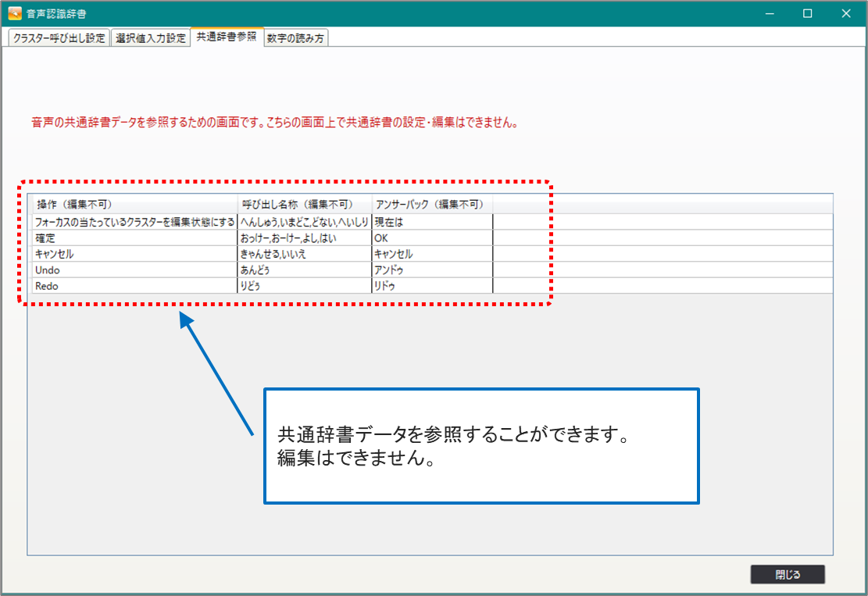Click the 現在は answerback cell
This screenshot has height=596, width=868.
(431, 222)
